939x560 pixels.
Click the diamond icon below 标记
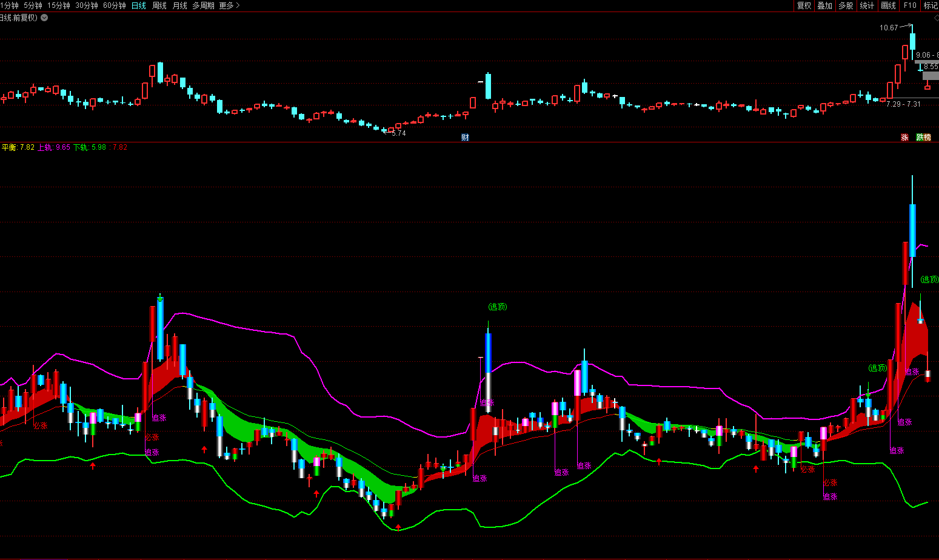(935, 18)
